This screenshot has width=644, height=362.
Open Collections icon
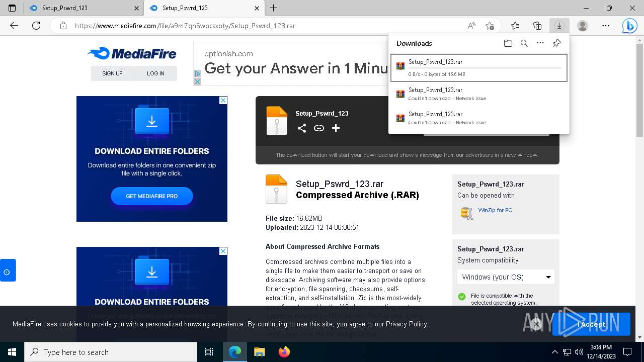pos(537,26)
